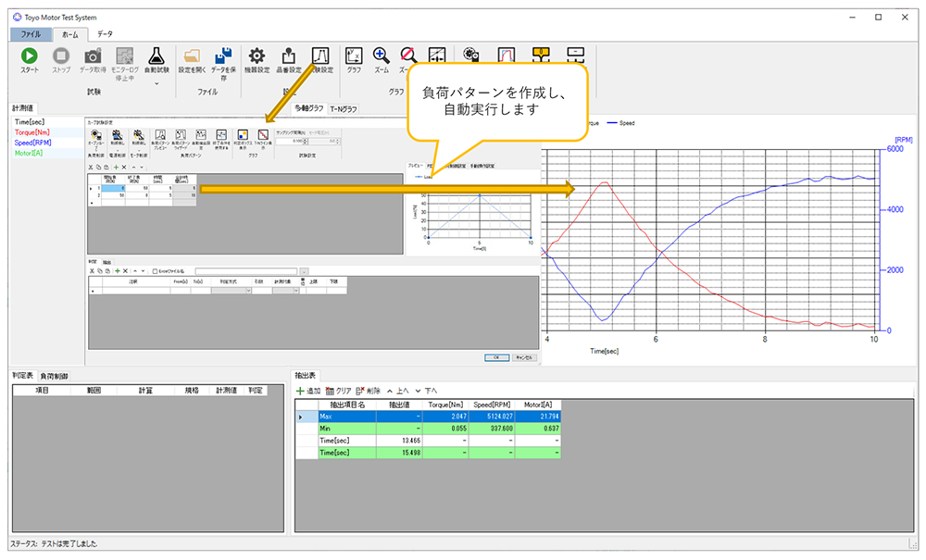Select Torque[Nm] in the 計測値 list
Viewport: 926px width, 560px height.
pos(32,132)
